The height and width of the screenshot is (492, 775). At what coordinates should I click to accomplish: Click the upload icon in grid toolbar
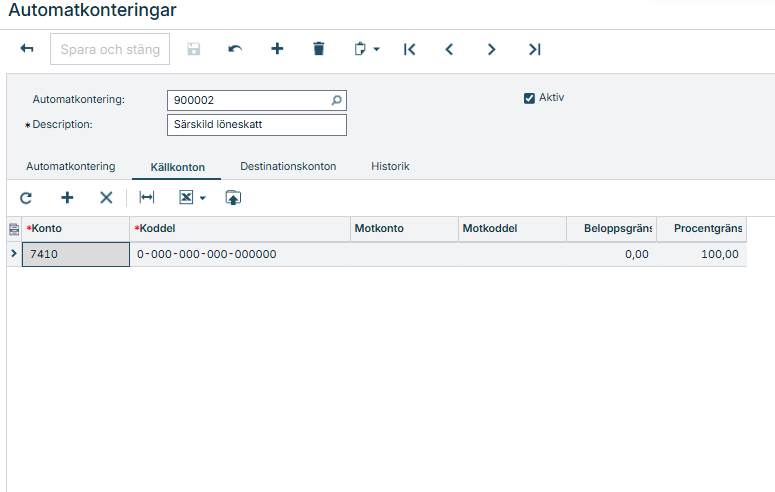pos(233,198)
